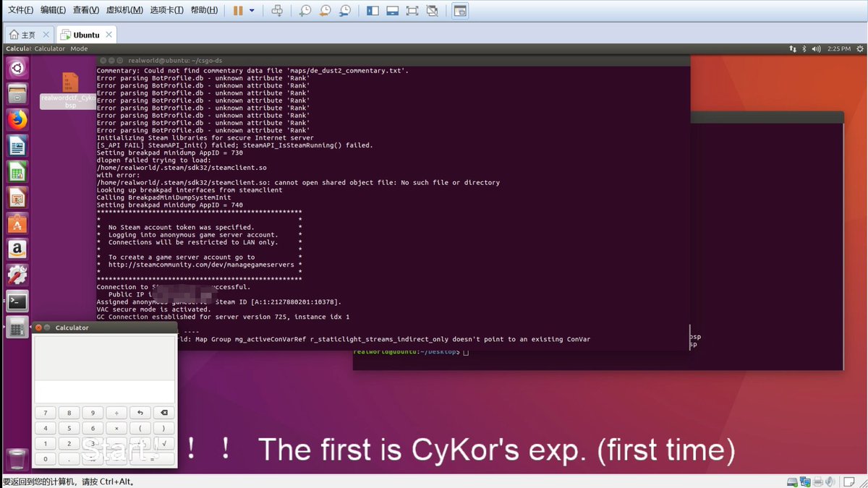The width and height of the screenshot is (868, 488).
Task: Open the network indicator in the top panel
Action: [x=792, y=48]
